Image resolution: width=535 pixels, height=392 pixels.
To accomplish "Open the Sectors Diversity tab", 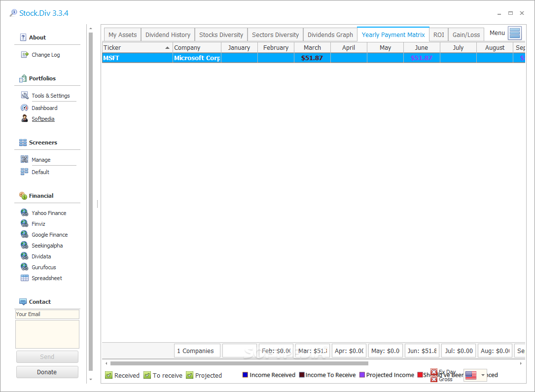I will point(275,35).
